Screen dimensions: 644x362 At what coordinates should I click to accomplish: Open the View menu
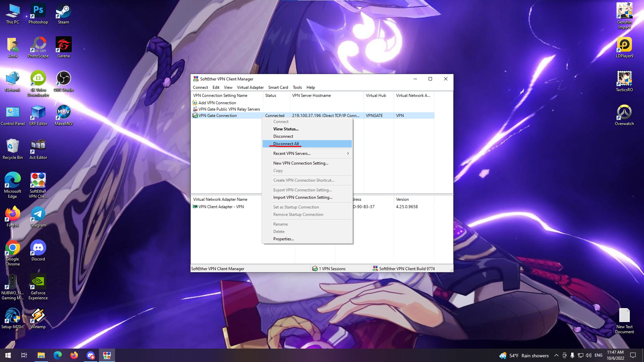point(228,87)
